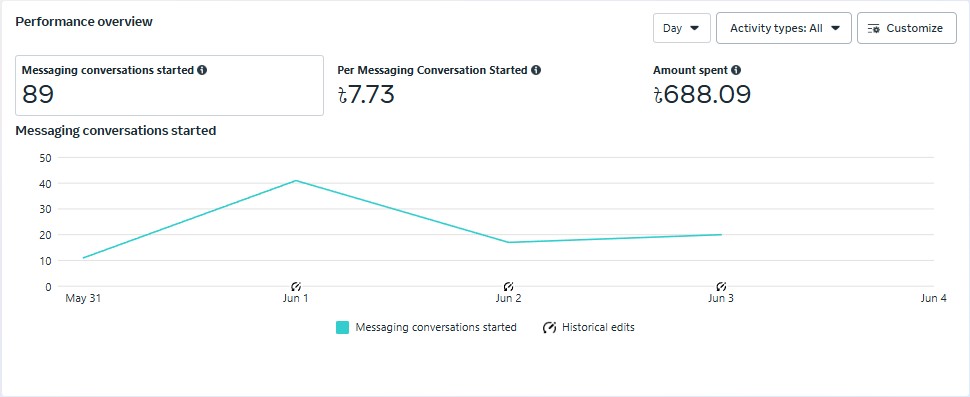Click info icon next to Amount spent
The height and width of the screenshot is (397, 970).
(x=736, y=70)
